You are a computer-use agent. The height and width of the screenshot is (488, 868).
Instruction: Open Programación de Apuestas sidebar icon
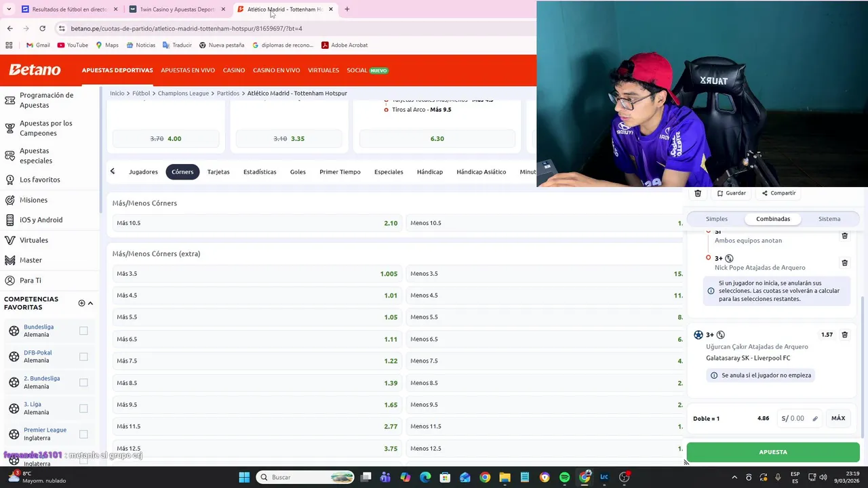pos(9,100)
